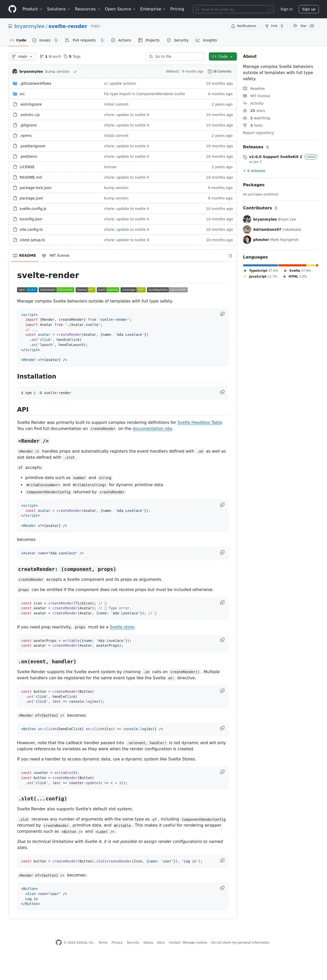Select the README tab in file viewer
The height and width of the screenshot is (980, 327).
(x=24, y=256)
